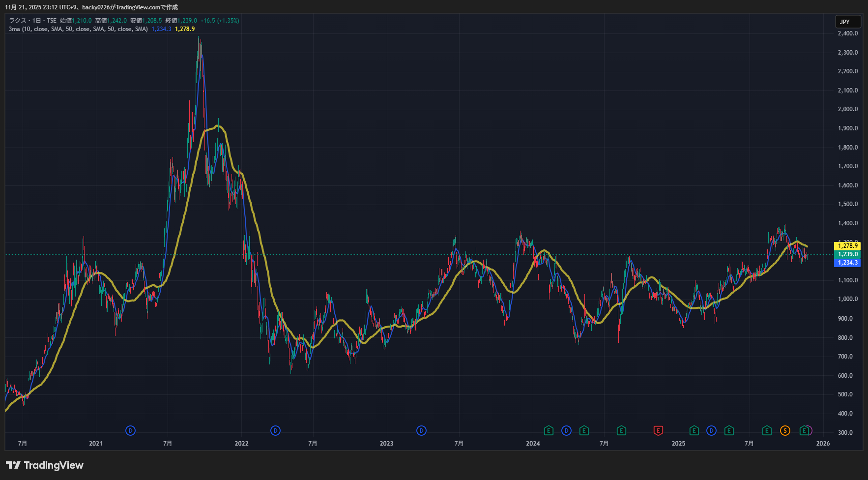The image size is (868, 480).
Task: Click the blue dividend marker D in 2025
Action: [x=711, y=431]
